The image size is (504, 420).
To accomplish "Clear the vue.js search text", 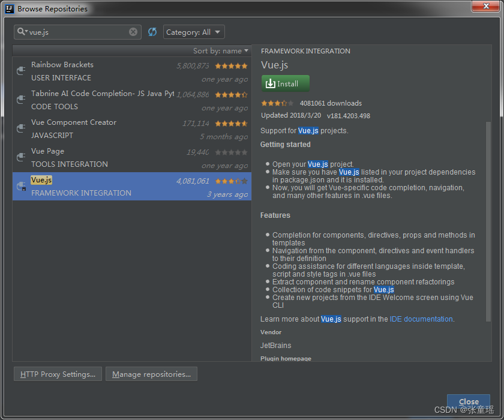I will (x=133, y=32).
